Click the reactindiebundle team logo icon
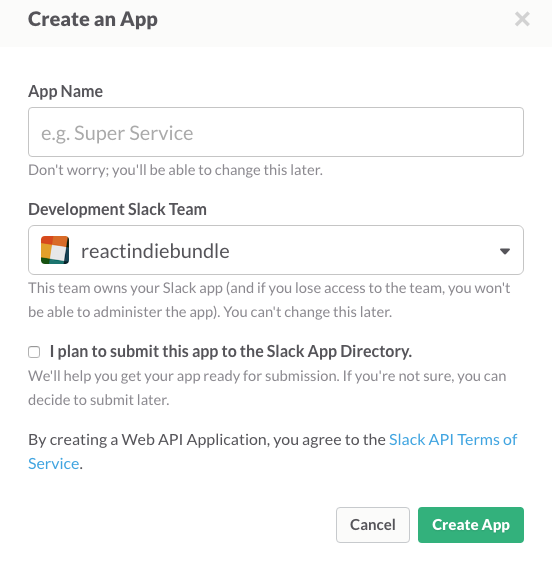This screenshot has width=552, height=568. 55,250
